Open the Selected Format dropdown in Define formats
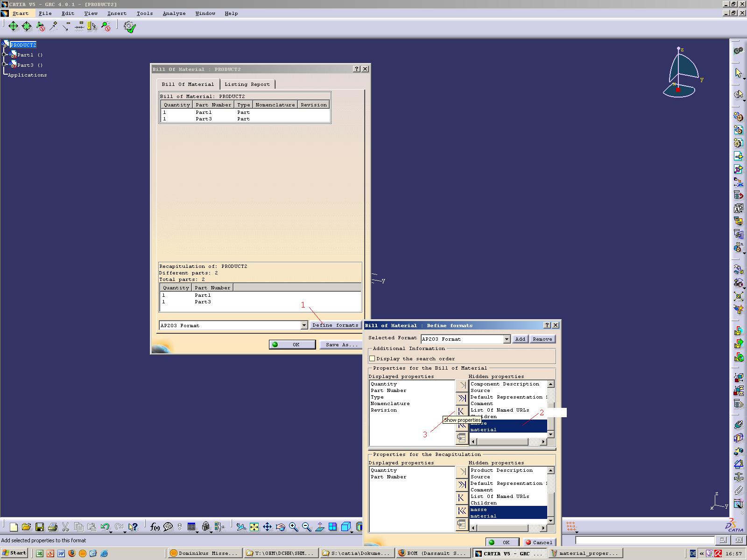The image size is (747, 560). (x=507, y=339)
